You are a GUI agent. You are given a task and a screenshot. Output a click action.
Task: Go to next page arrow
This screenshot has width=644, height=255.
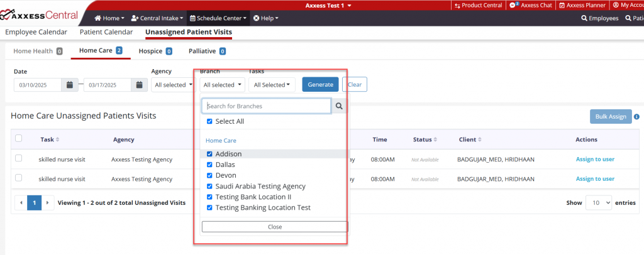(48, 202)
